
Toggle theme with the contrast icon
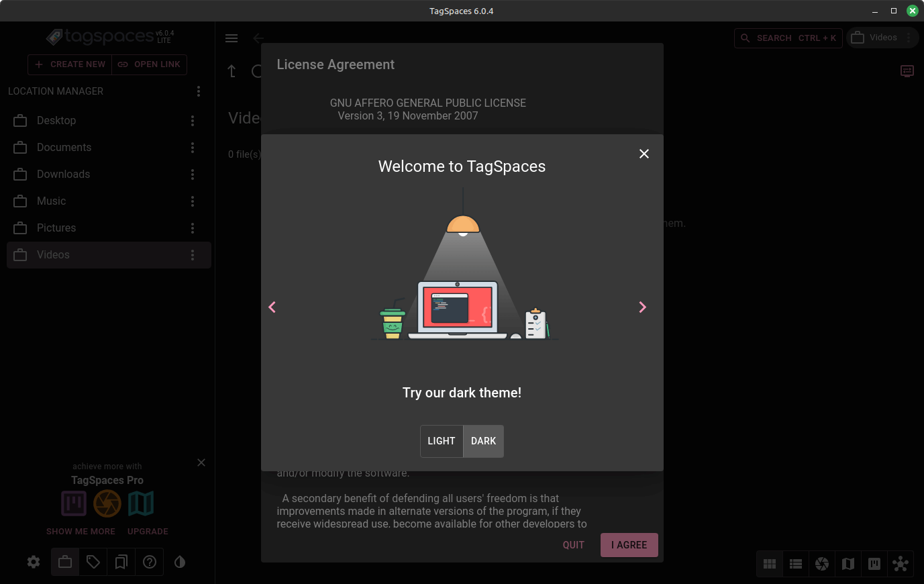pyautogui.click(x=180, y=562)
